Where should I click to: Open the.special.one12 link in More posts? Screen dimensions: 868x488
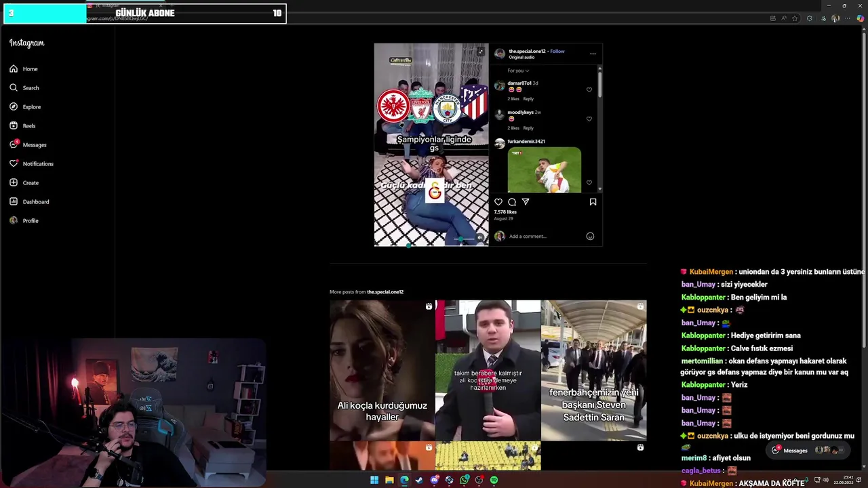click(385, 292)
